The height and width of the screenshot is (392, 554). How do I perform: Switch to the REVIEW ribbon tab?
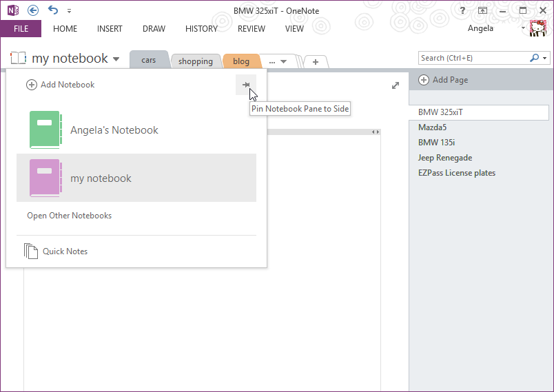[252, 29]
